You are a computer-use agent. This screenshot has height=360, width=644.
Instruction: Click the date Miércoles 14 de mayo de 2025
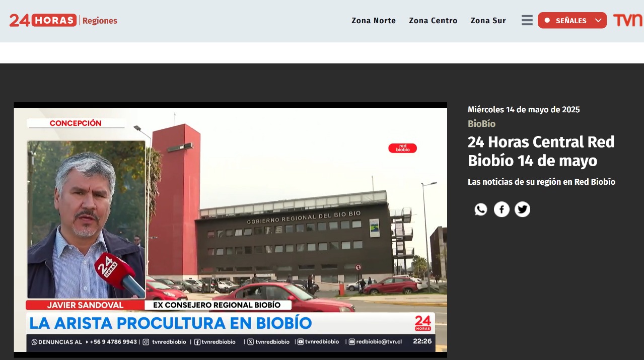pyautogui.click(x=524, y=110)
